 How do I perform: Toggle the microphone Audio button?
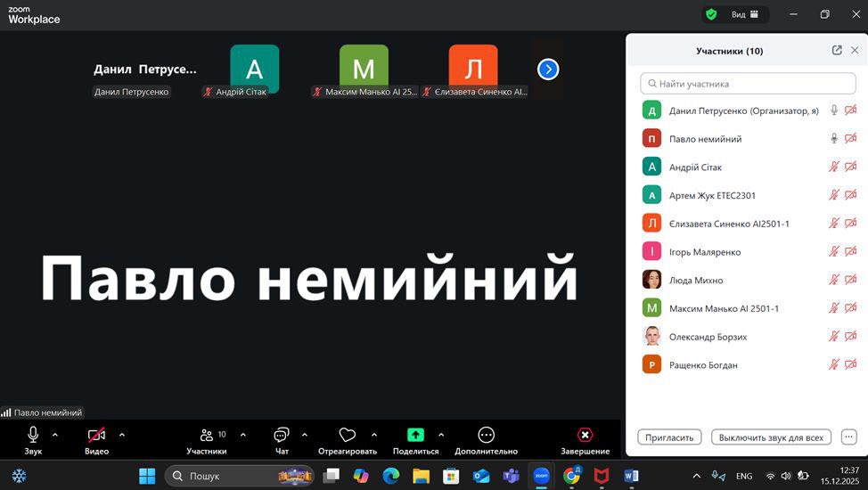pyautogui.click(x=33, y=434)
